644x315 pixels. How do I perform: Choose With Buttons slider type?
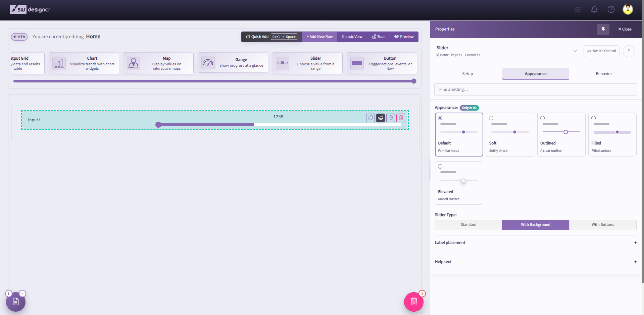(x=603, y=225)
